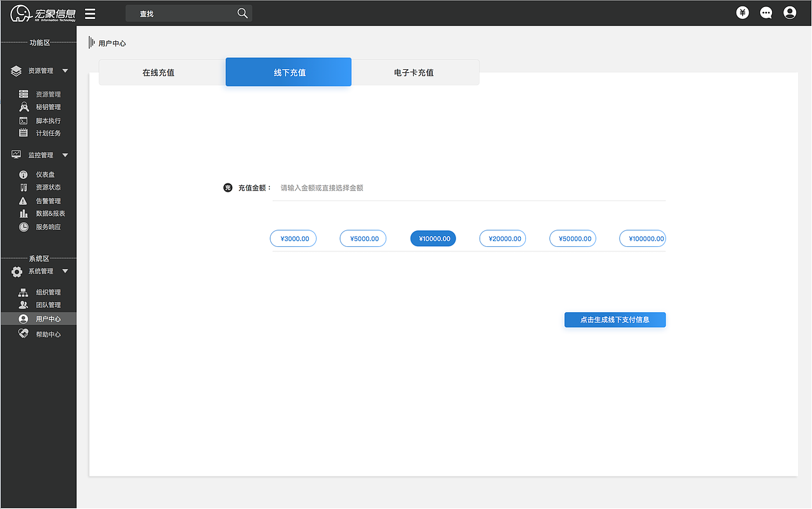Viewport: 812px width, 509px height.
Task: Open 告警管理 in the sidebar
Action: tap(48, 201)
